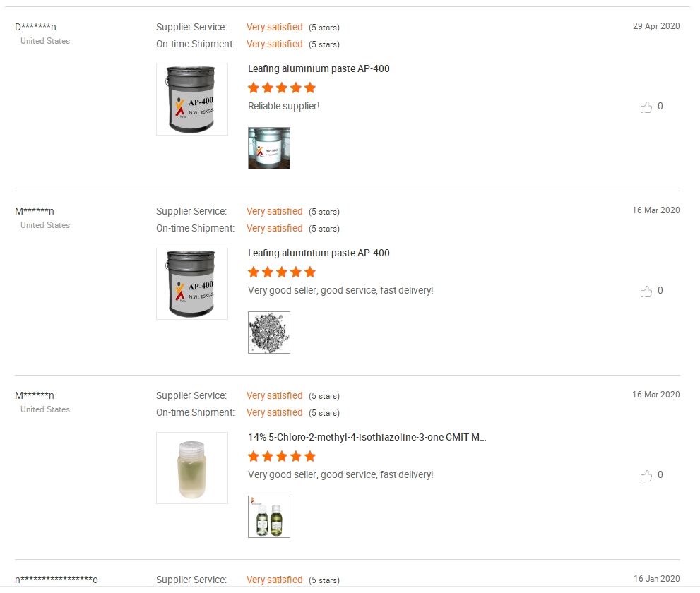
Task: Click star rating in second AP-400 review
Action: [x=282, y=272]
